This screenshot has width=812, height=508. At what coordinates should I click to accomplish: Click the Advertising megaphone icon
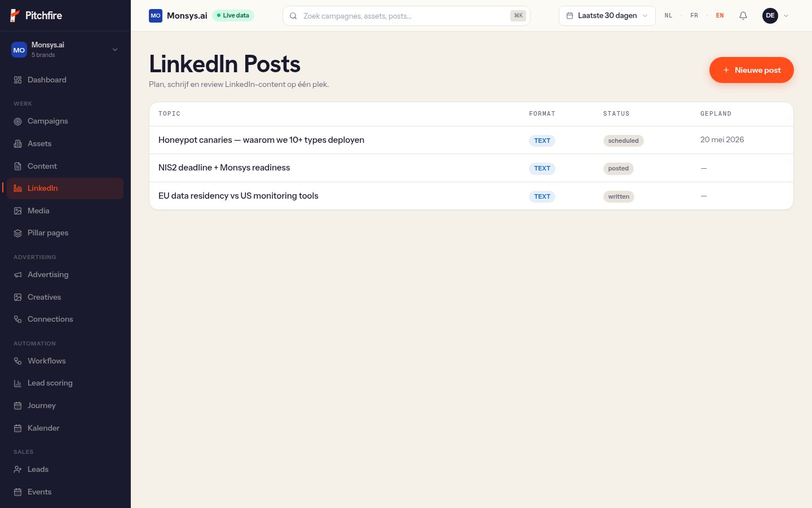(x=18, y=275)
